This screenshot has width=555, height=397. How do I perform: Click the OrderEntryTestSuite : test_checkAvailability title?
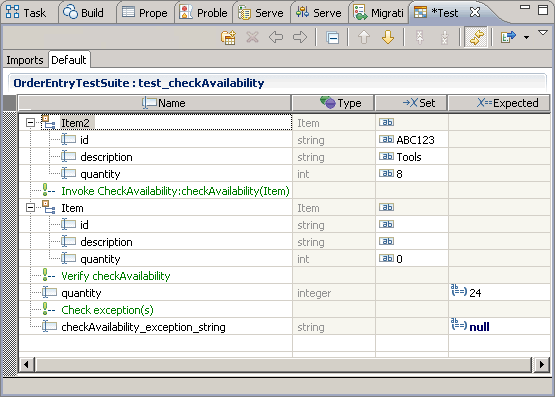click(139, 83)
